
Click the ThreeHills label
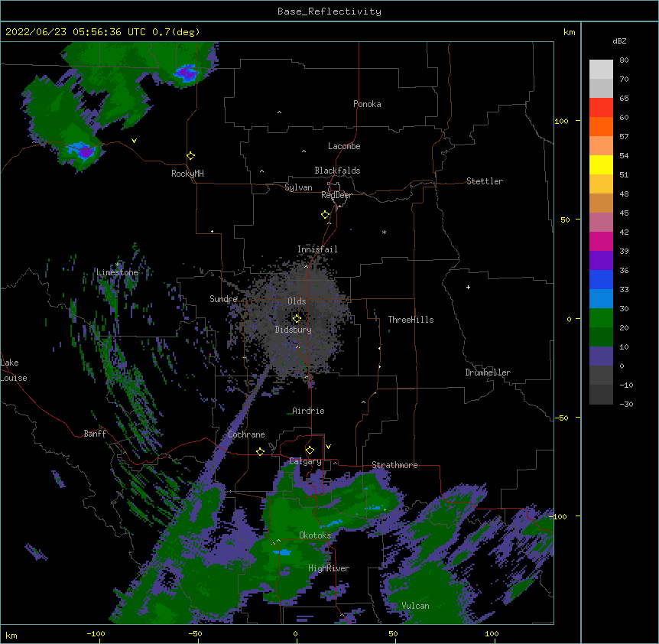point(411,320)
